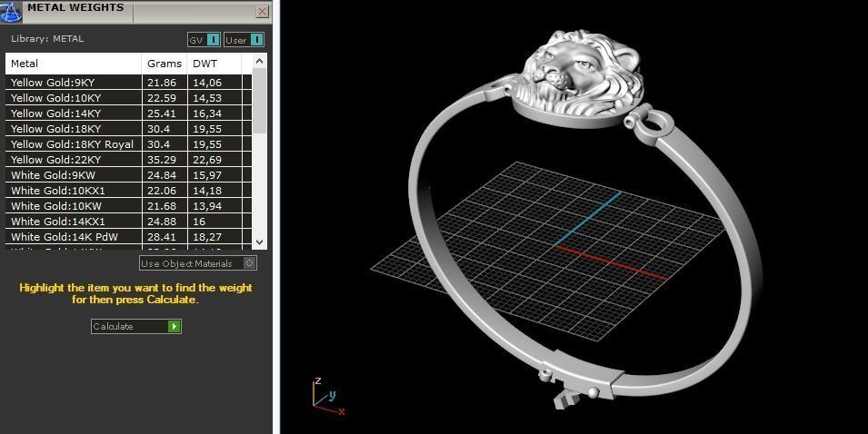The image size is (868, 434).
Task: Click the 22.59 grams value
Action: point(161,98)
